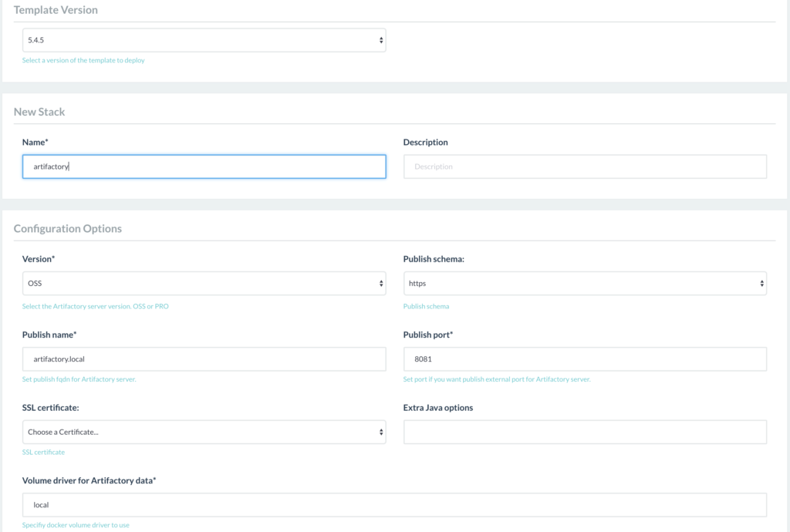The width and height of the screenshot is (790, 532).
Task: Click the Name field containing artifactory
Action: [x=204, y=167]
